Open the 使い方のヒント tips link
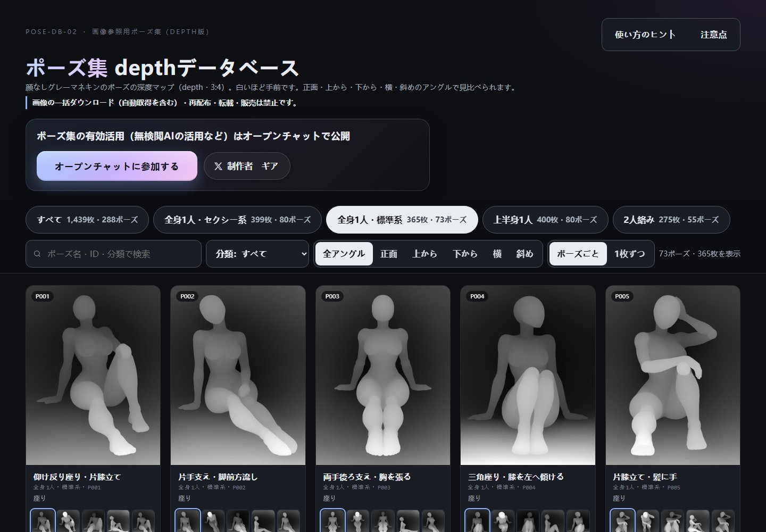 click(645, 35)
